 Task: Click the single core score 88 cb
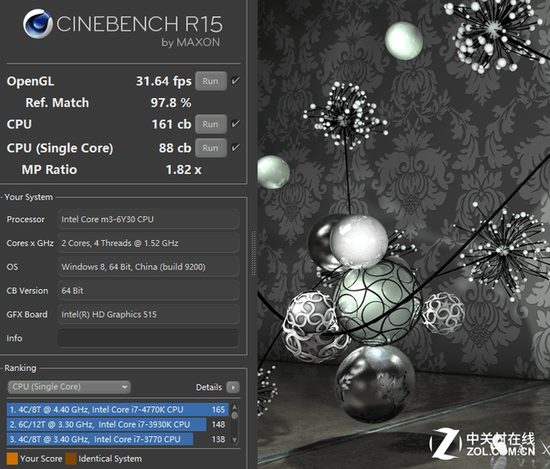pos(175,148)
